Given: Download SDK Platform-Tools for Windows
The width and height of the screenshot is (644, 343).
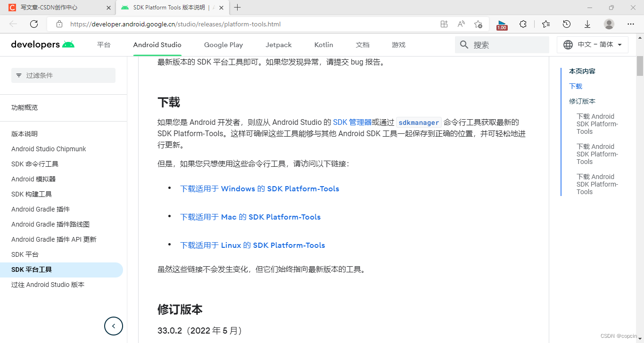Looking at the screenshot, I should (x=259, y=188).
